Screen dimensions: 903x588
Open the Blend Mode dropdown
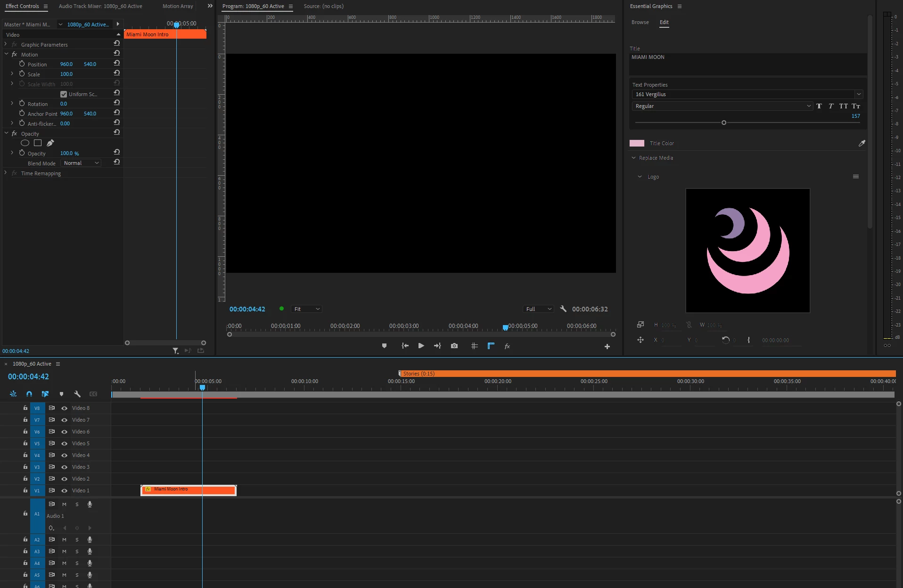point(81,163)
